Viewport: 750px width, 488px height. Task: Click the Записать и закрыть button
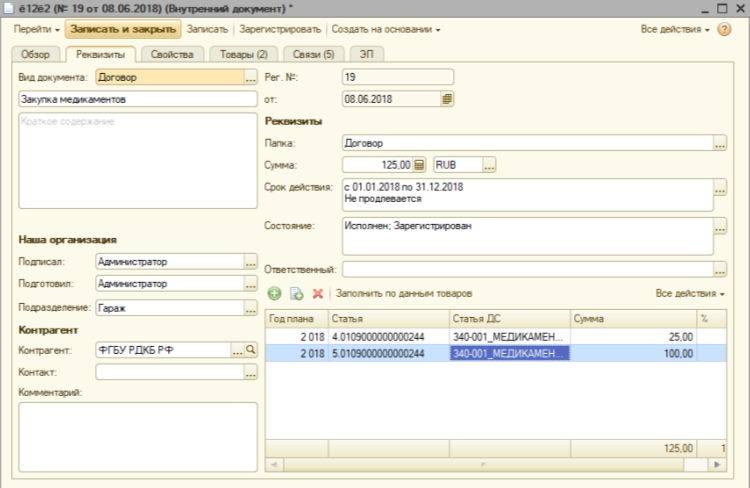point(124,30)
